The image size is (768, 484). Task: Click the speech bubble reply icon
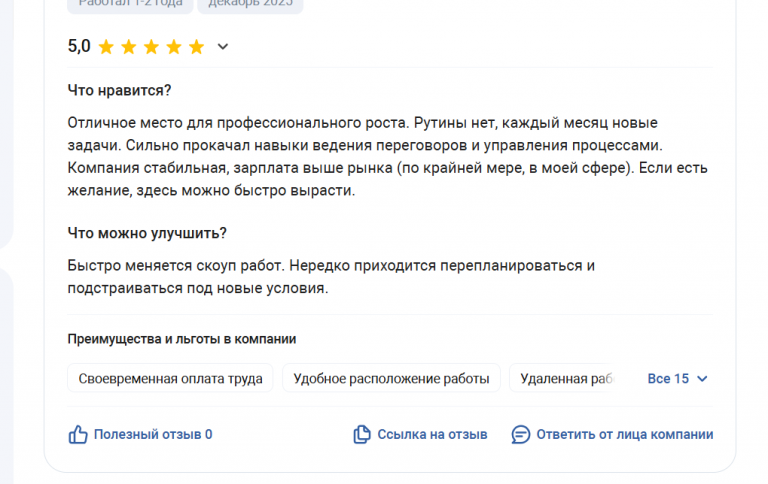(x=520, y=434)
